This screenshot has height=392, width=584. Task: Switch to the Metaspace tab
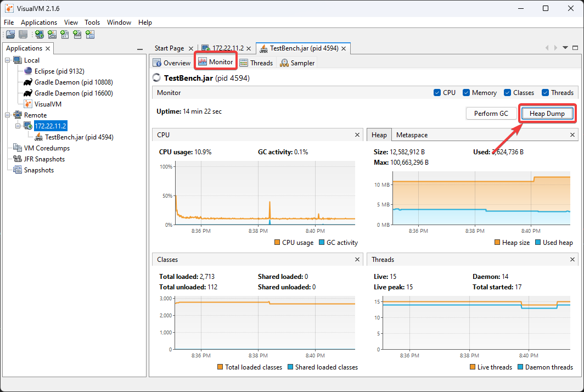(412, 135)
